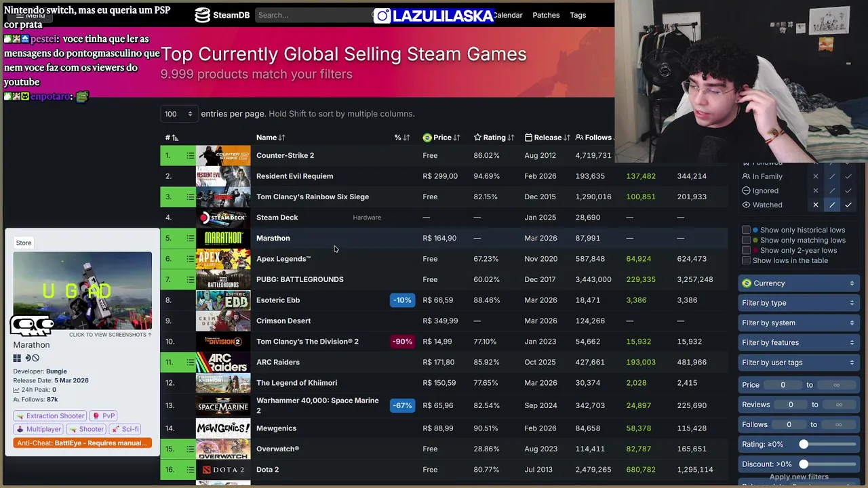Open the Sci-fi tag
Image resolution: width=868 pixels, height=488 pixels.
tap(125, 429)
